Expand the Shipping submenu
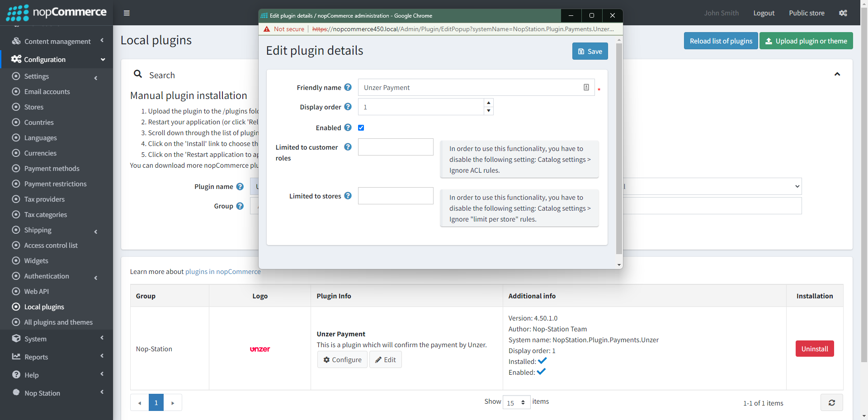This screenshot has height=420, width=868. click(x=57, y=230)
